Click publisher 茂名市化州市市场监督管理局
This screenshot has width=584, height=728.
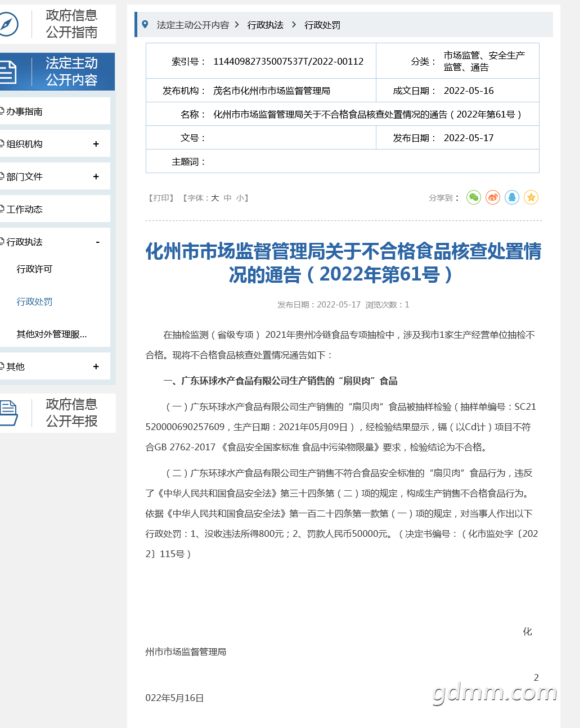[272, 91]
